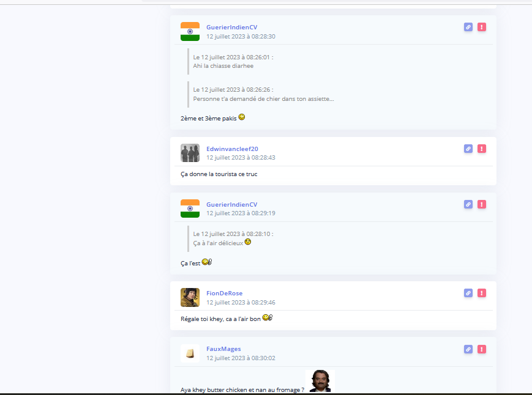Viewport: 532px width, 395px height.
Task: Report GuerierIndienCV's 08:29:19 post
Action: 482,204
